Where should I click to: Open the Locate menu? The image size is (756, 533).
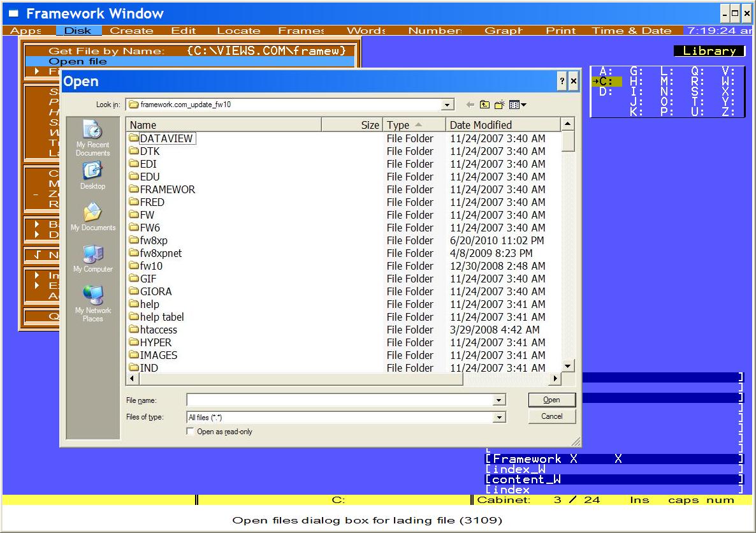click(x=238, y=31)
